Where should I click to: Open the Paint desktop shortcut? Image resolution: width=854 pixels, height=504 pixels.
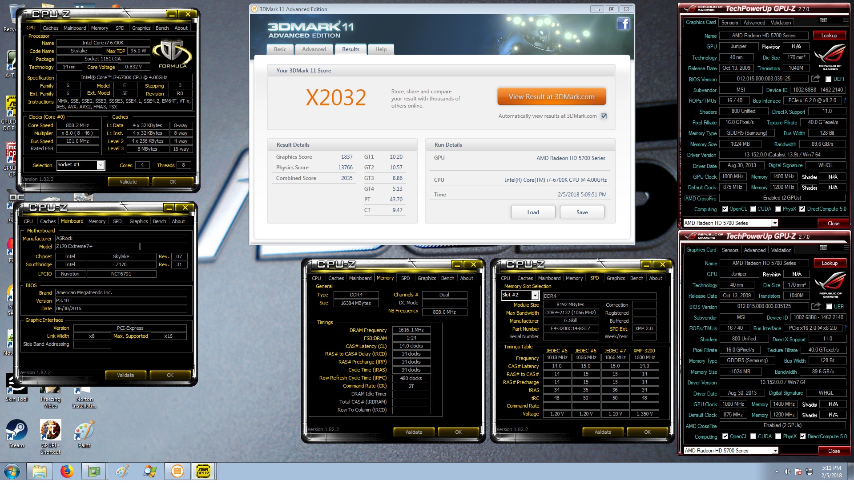[84, 434]
